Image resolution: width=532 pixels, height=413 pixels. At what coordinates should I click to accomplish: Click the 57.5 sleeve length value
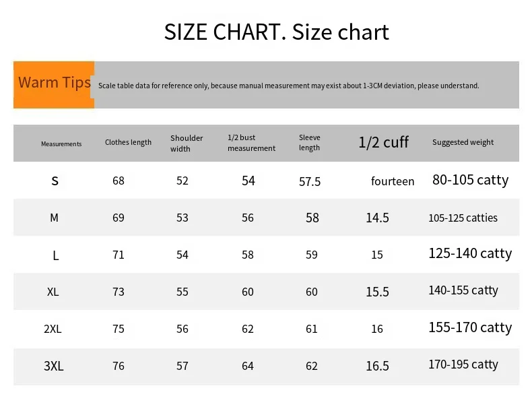pyautogui.click(x=310, y=182)
